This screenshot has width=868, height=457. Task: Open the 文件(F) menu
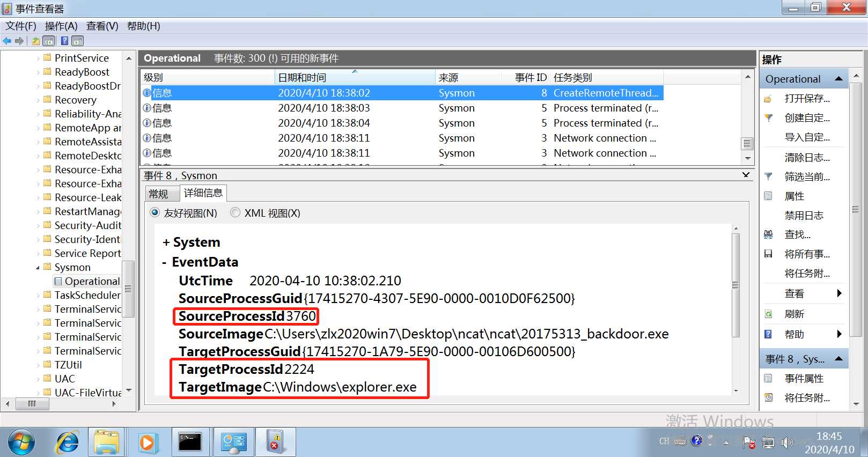[x=21, y=26]
